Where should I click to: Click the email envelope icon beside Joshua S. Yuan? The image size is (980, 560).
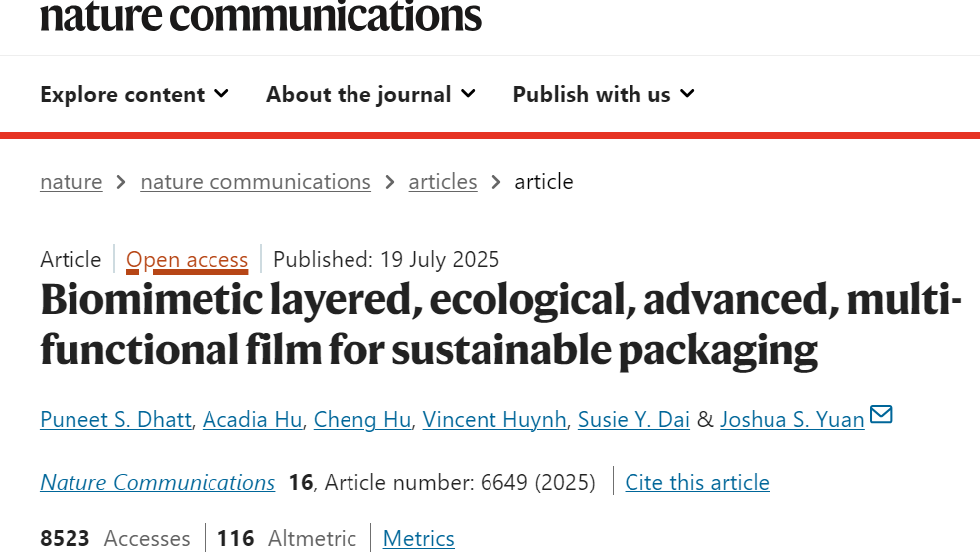tap(881, 415)
